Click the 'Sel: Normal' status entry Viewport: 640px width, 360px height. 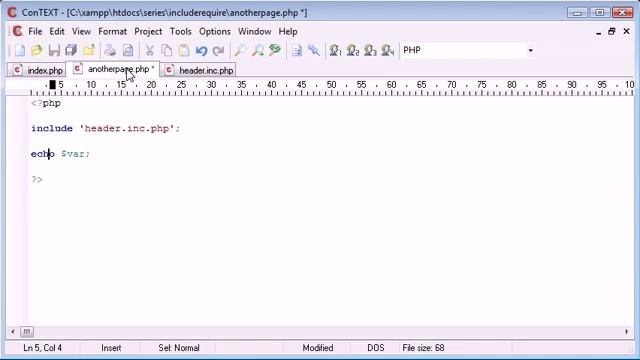pos(179,348)
